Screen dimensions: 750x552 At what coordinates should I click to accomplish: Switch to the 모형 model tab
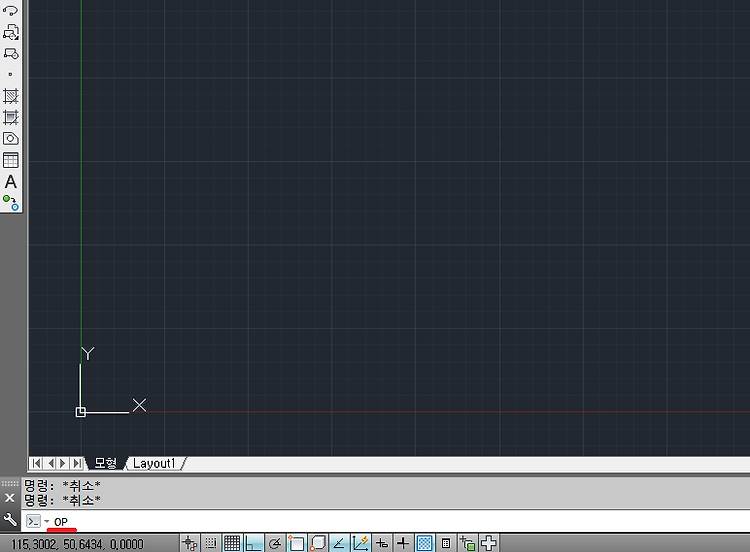click(x=106, y=463)
